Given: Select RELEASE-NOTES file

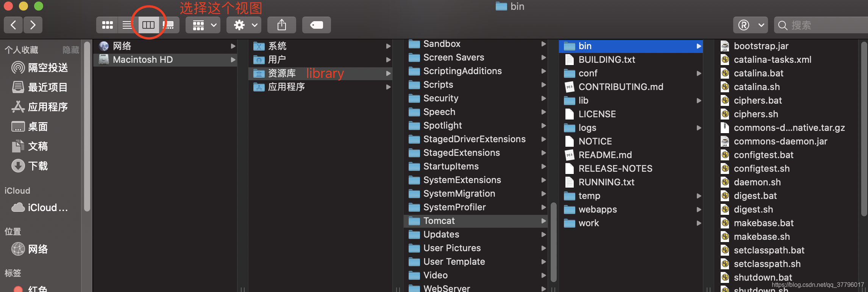Looking at the screenshot, I should pyautogui.click(x=631, y=169).
